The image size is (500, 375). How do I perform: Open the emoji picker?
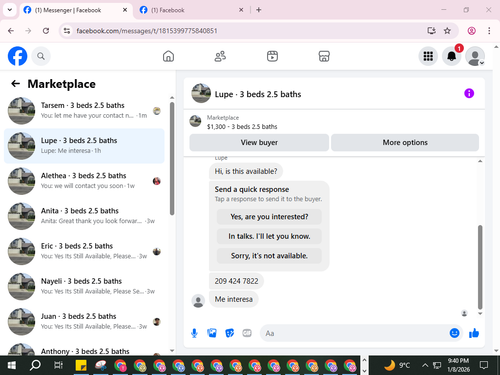point(454,333)
